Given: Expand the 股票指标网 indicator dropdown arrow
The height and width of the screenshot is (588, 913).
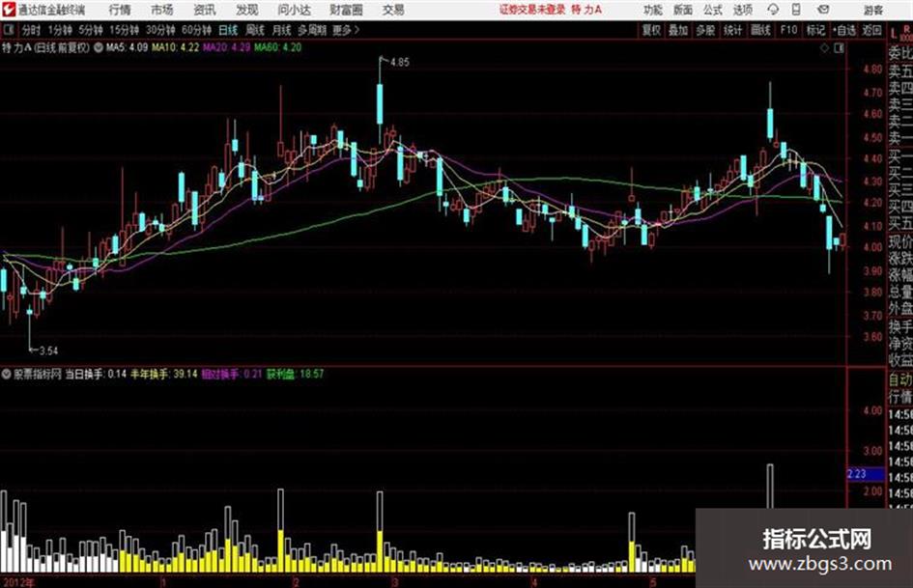Looking at the screenshot, I should click(x=7, y=374).
